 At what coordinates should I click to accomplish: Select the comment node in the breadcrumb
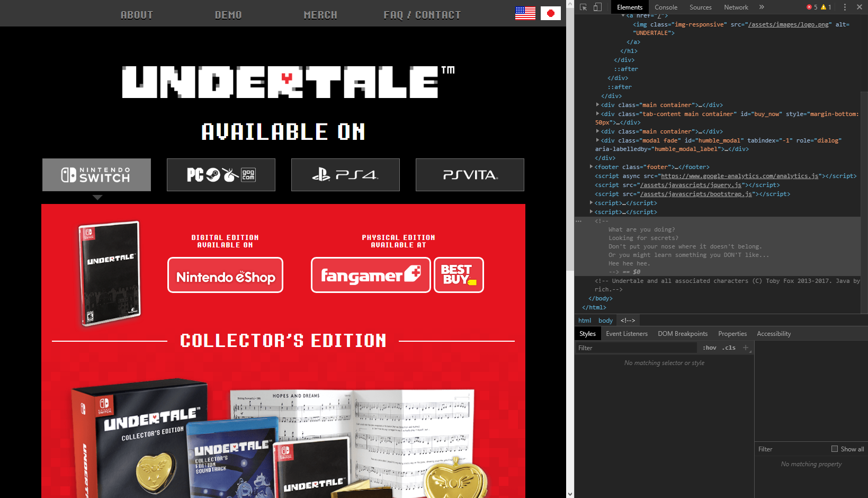(628, 320)
